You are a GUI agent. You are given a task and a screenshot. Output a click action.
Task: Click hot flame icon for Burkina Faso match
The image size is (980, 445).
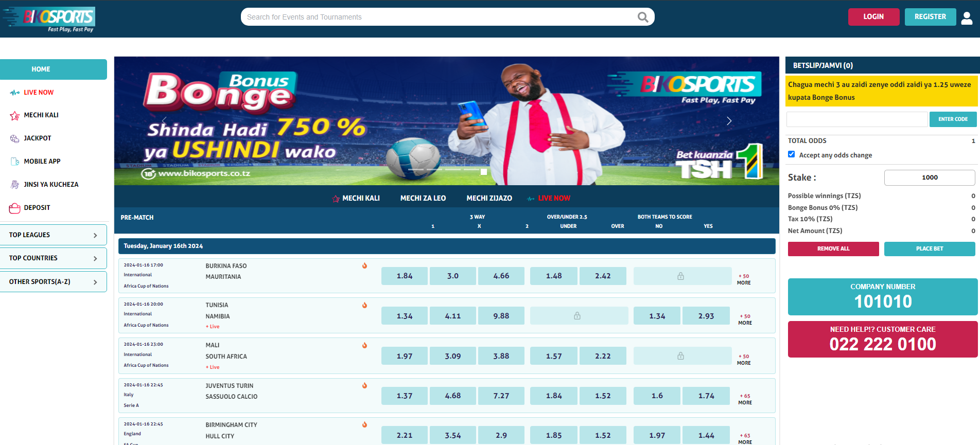point(364,266)
